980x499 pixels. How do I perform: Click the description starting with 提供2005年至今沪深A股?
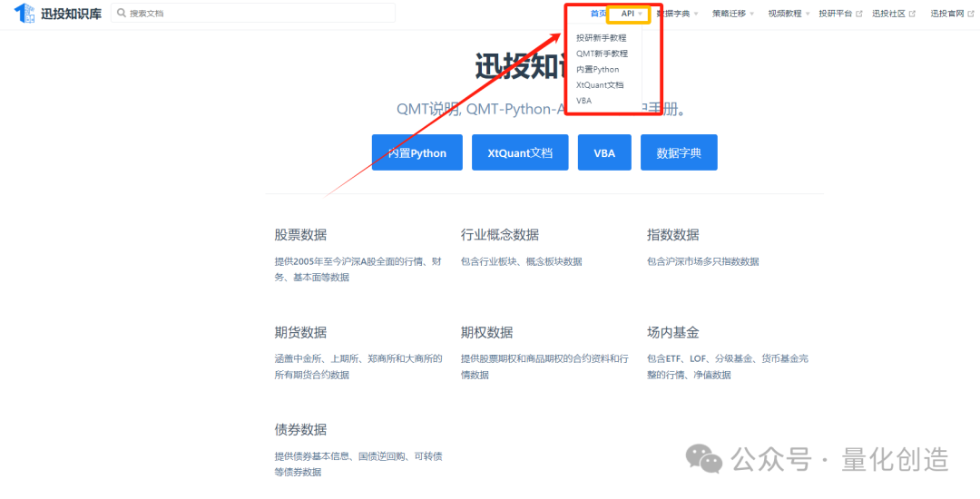(358, 269)
